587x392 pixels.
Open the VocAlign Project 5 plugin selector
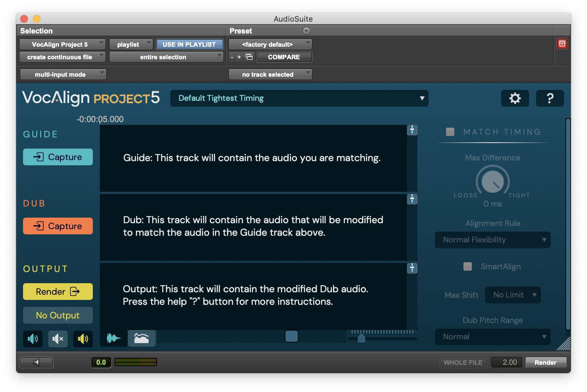pos(62,44)
